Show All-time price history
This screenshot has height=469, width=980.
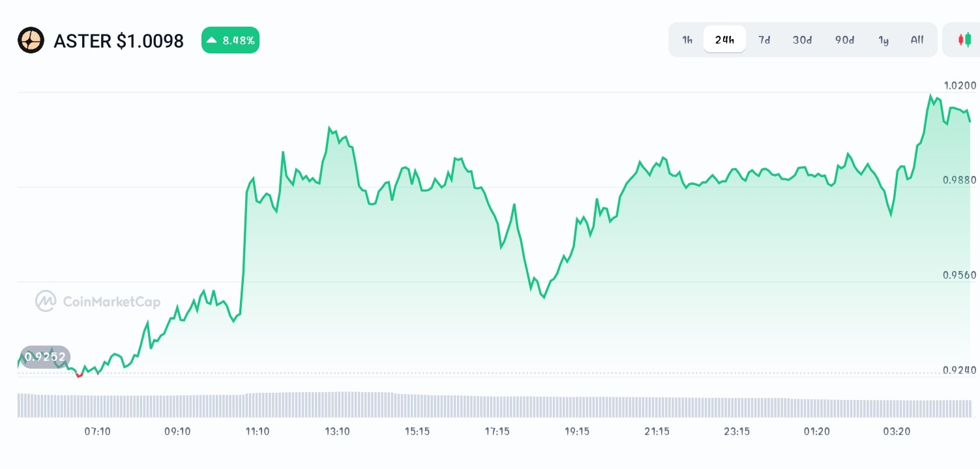coord(917,40)
